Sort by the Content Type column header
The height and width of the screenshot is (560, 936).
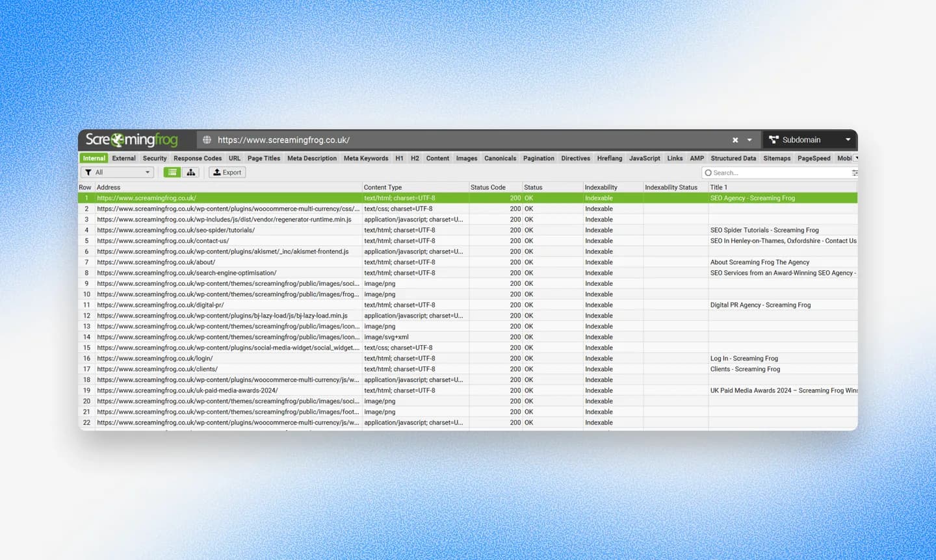pyautogui.click(x=415, y=187)
